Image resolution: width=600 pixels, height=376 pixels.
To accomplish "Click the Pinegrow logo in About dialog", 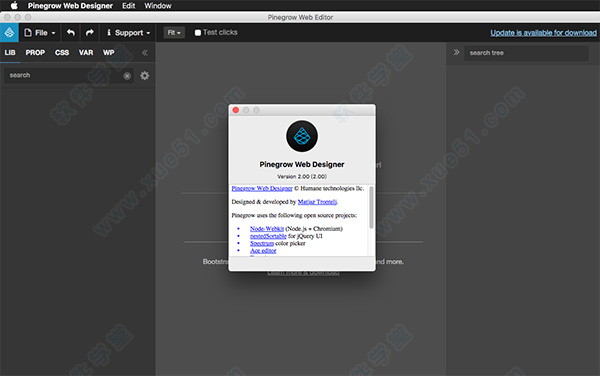I will pos(302,136).
